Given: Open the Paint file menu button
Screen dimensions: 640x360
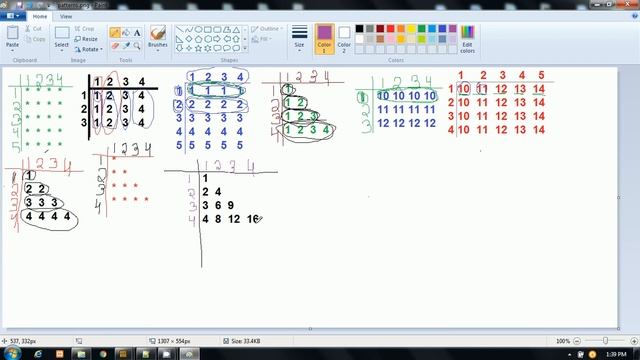Looking at the screenshot, I should (x=12, y=16).
